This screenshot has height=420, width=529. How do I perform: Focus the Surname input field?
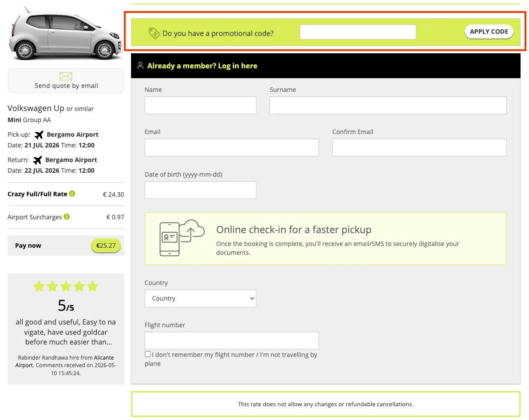[388, 105]
